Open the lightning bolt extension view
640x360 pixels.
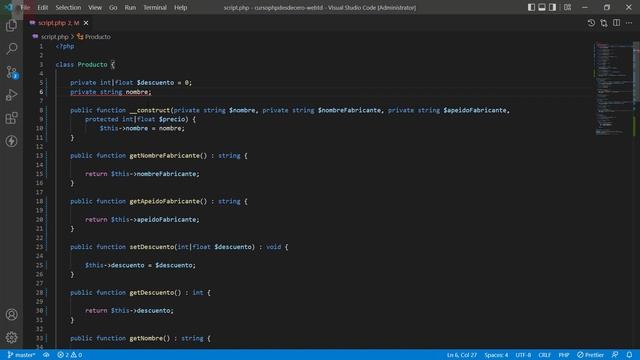tap(11, 141)
